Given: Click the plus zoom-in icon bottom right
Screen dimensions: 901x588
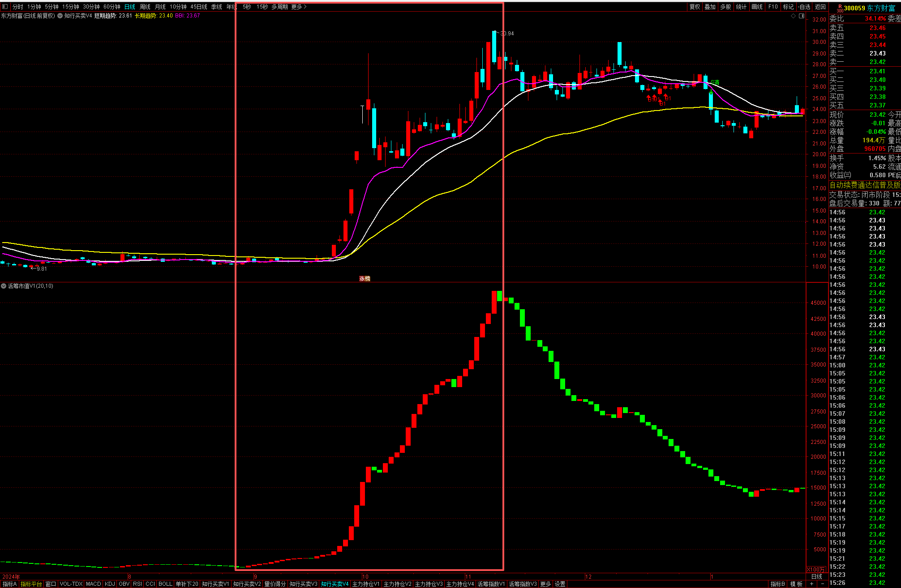Looking at the screenshot, I should pyautogui.click(x=811, y=584).
